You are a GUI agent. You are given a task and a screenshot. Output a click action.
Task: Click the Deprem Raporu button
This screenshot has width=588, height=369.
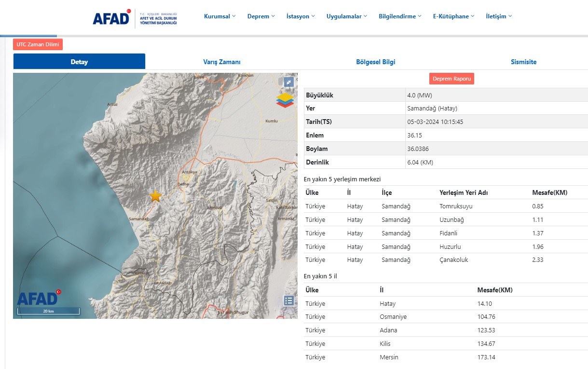451,79
